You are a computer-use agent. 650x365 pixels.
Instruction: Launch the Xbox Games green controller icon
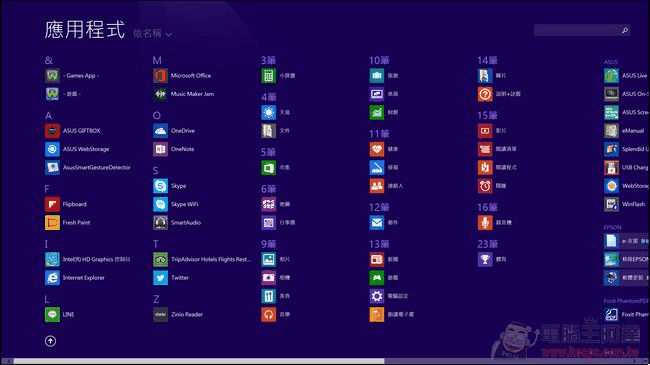point(377,277)
